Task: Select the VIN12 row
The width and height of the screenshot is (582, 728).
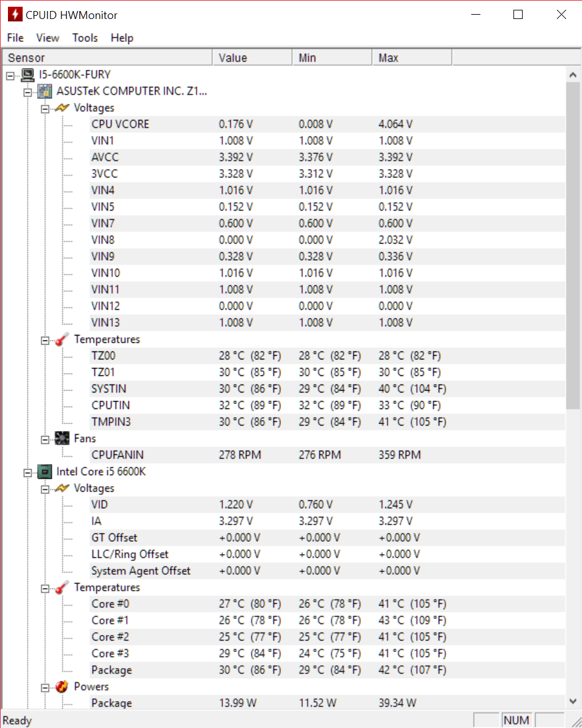Action: point(327,306)
